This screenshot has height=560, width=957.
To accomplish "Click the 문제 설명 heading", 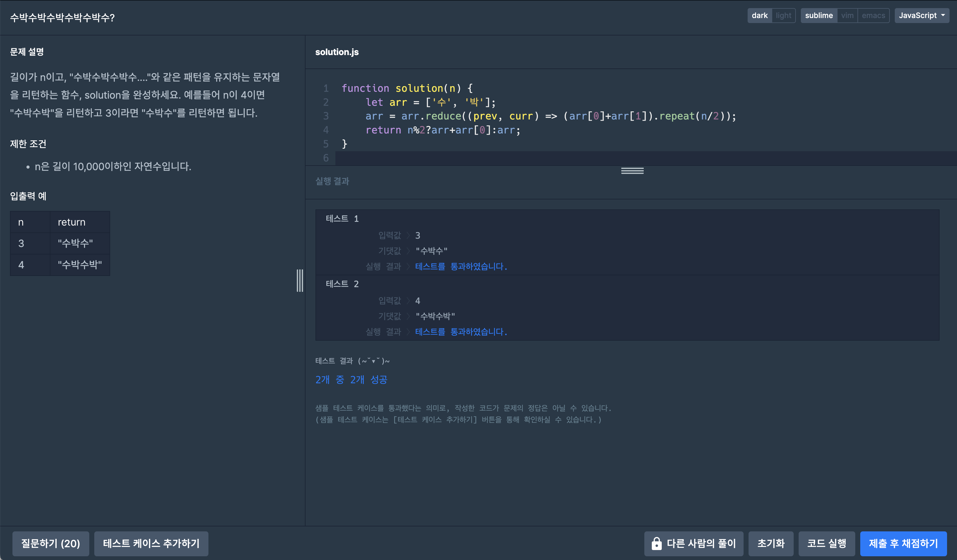I will [x=27, y=52].
